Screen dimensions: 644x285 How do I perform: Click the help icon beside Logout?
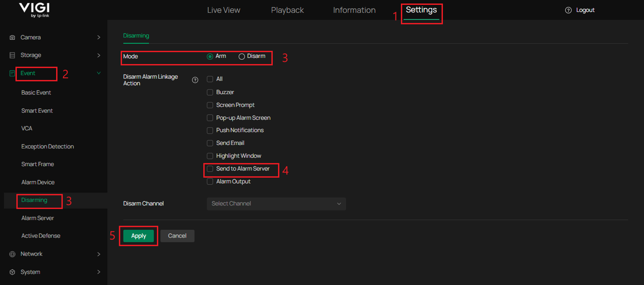[x=568, y=10]
